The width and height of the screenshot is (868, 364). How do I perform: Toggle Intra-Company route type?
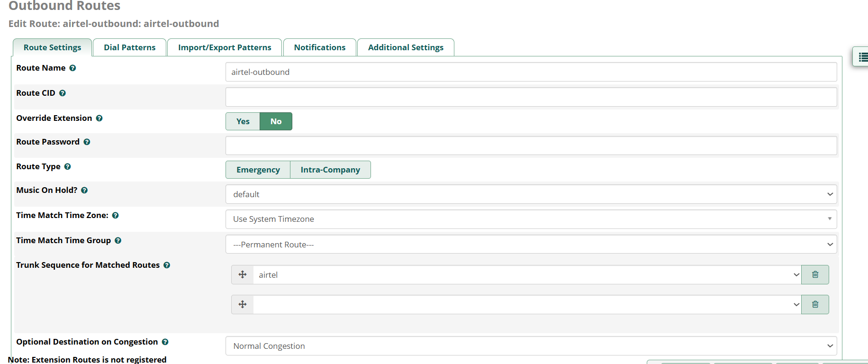coord(330,170)
